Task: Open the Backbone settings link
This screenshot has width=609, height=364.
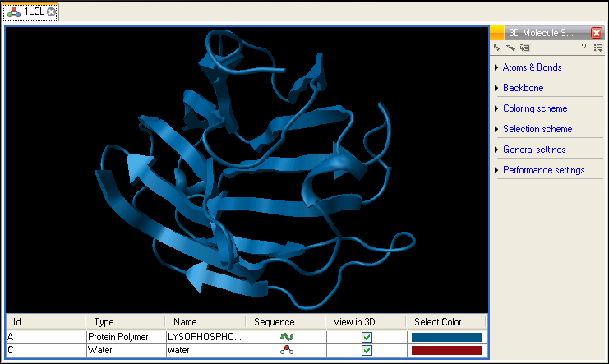Action: click(x=524, y=88)
